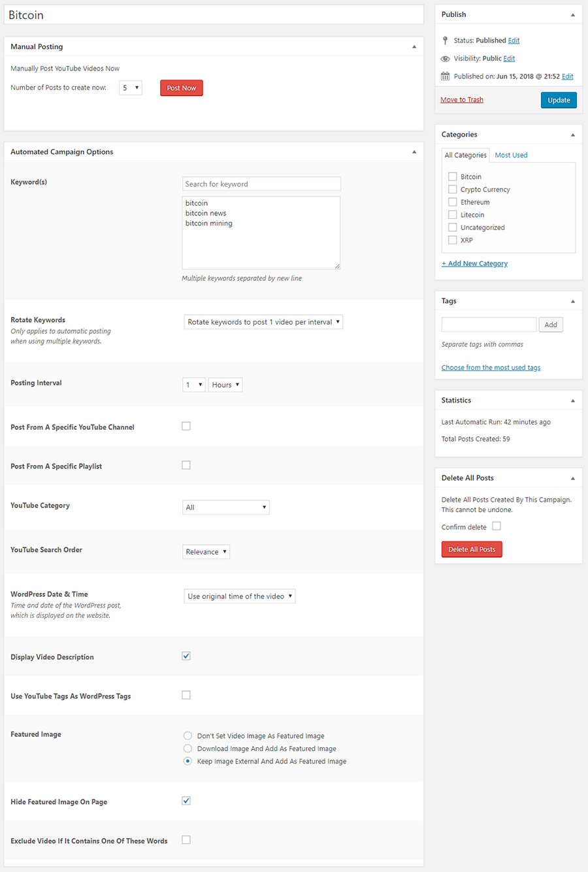
Task: Collapse the Automated Campaign Options panel arrow
Action: click(414, 152)
